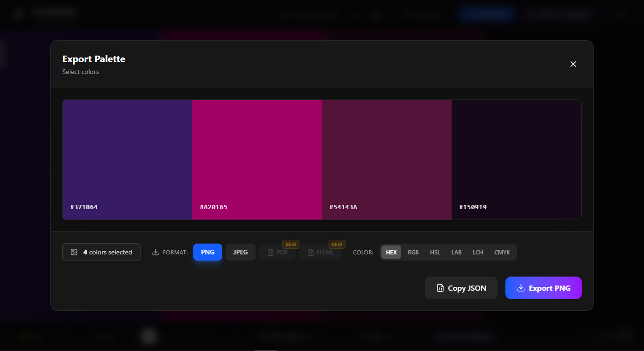Select RGB as the color notation

[413, 252]
